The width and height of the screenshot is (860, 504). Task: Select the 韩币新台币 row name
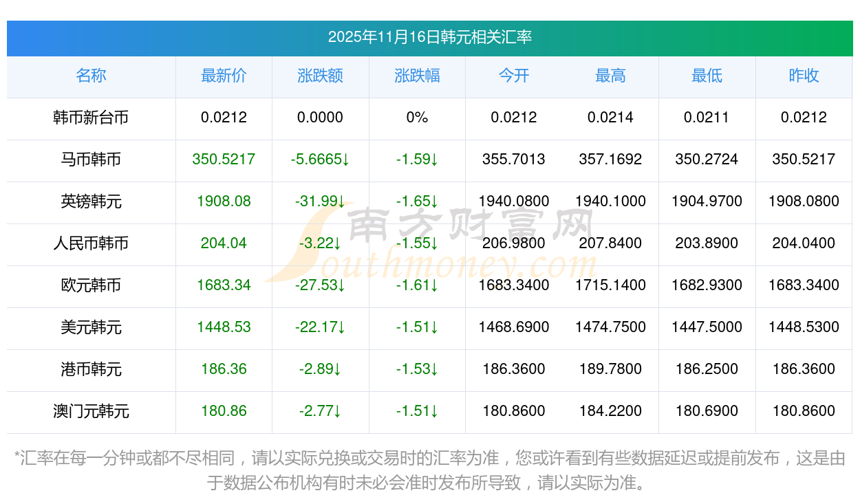(x=91, y=118)
